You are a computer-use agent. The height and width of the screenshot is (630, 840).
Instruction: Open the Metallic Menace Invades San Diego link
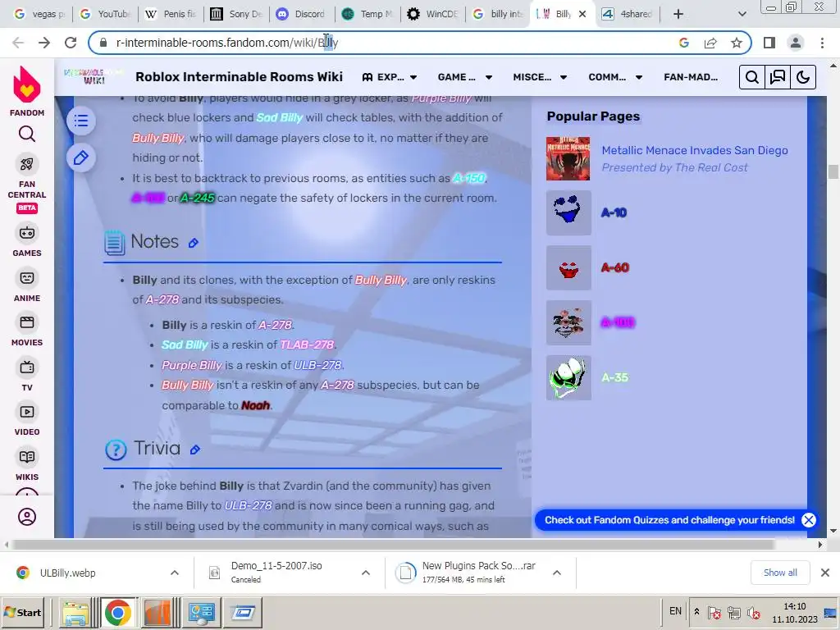694,151
